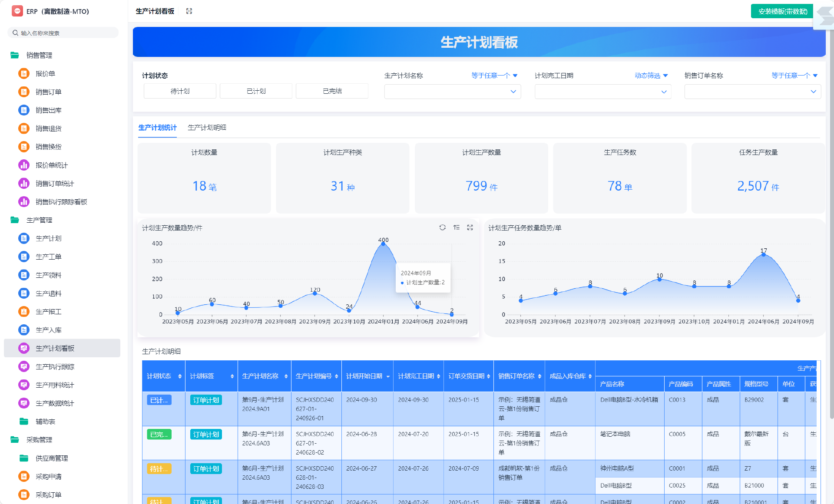The image size is (834, 504).
Task: Open 销售订单 icon in sidebar
Action: [x=23, y=92]
